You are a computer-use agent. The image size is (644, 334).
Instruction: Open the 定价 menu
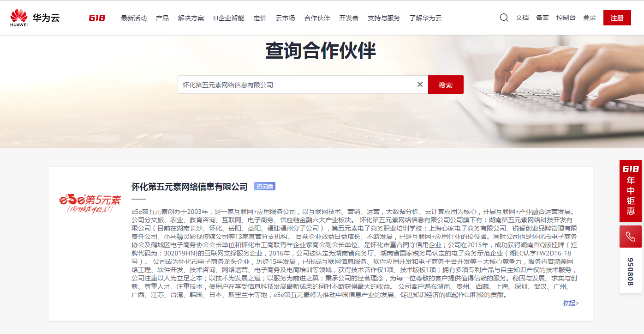click(x=260, y=18)
